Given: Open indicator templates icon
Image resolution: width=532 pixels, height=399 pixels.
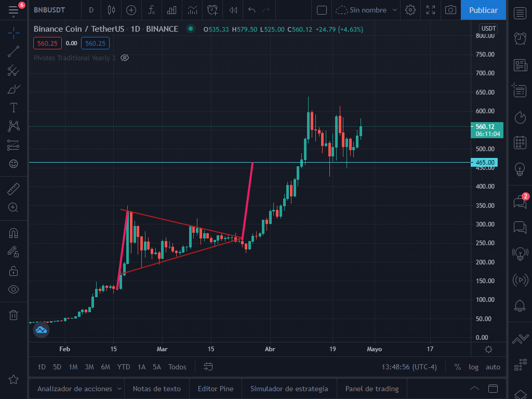Looking at the screenshot, I should pos(192,10).
